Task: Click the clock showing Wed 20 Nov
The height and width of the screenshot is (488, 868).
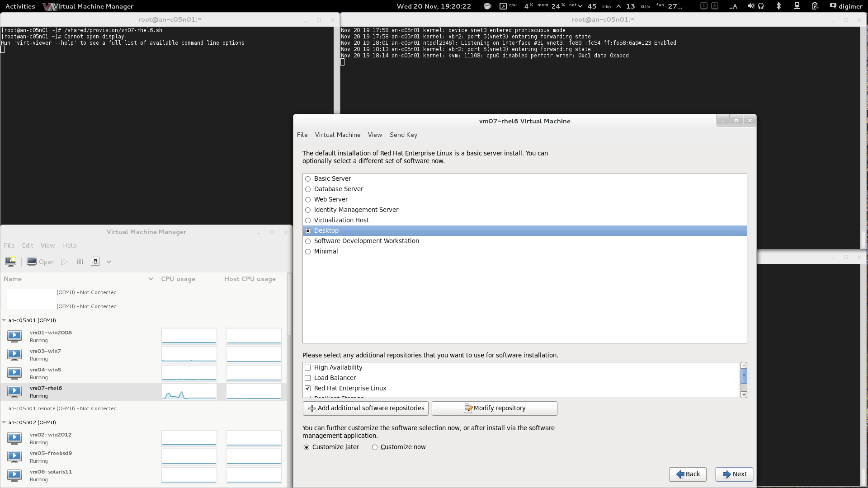Action: point(434,6)
